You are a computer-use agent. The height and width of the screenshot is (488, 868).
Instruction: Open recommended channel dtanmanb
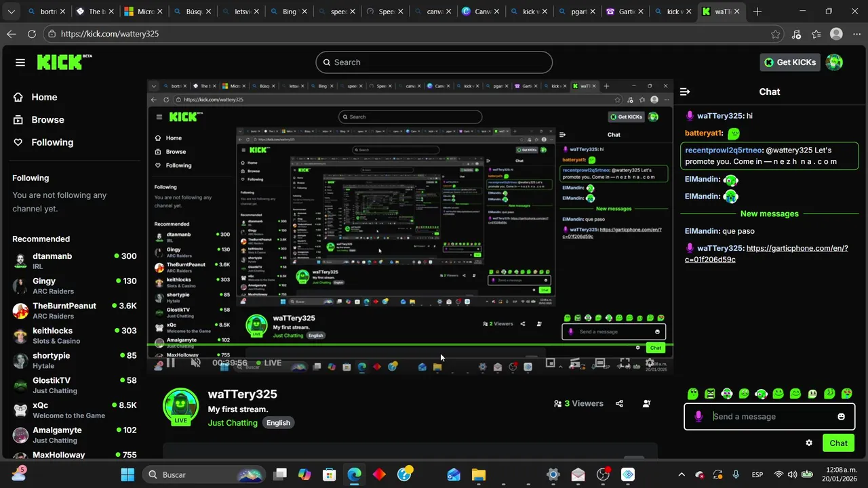(x=75, y=261)
